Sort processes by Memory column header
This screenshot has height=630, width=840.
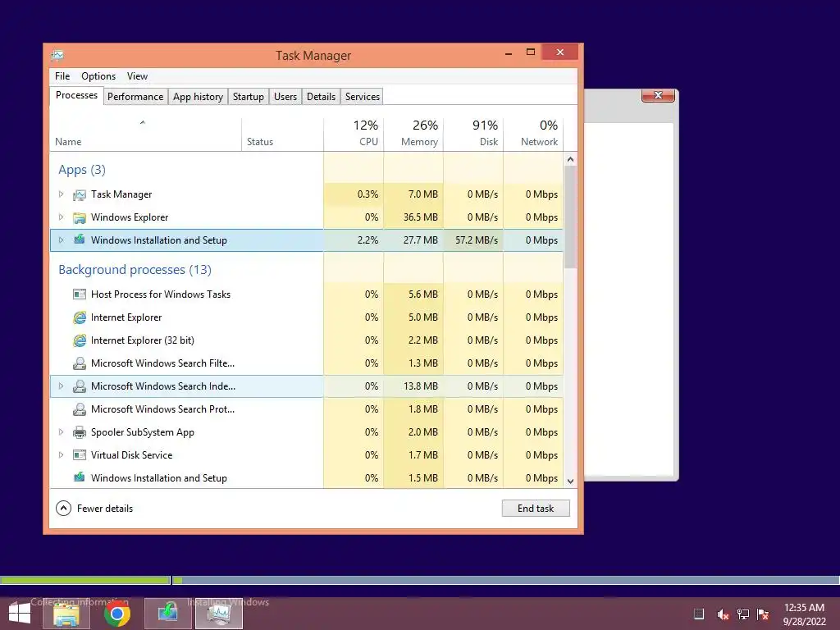[413, 135]
